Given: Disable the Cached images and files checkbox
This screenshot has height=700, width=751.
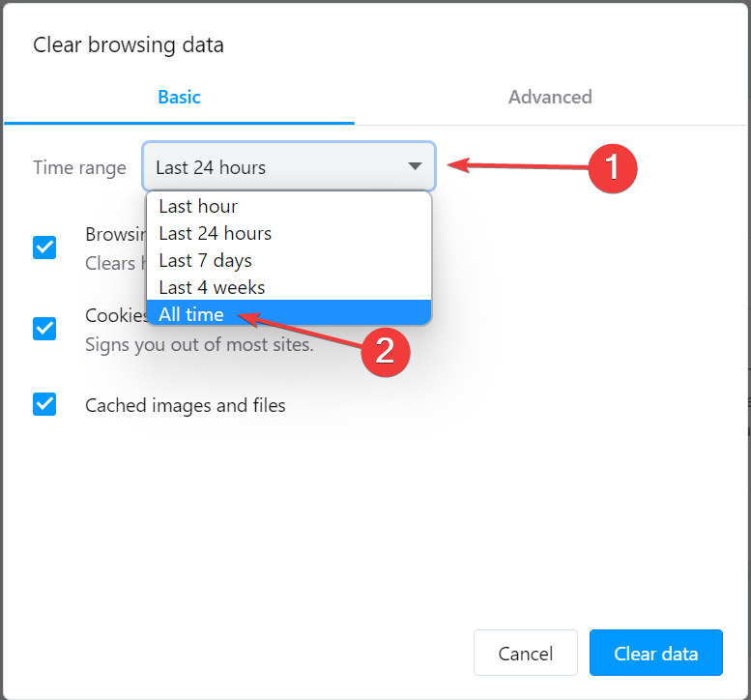Looking at the screenshot, I should coord(44,404).
